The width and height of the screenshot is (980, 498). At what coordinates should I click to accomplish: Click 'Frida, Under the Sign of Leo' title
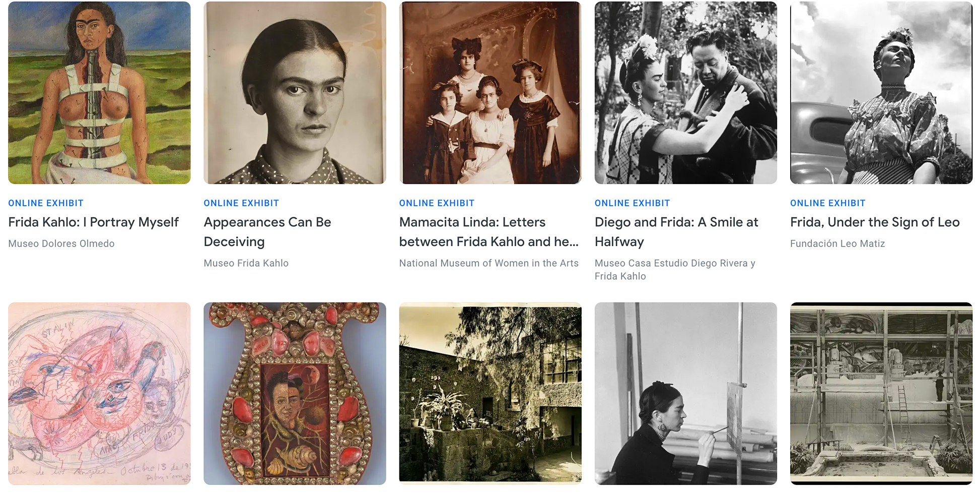coord(875,222)
